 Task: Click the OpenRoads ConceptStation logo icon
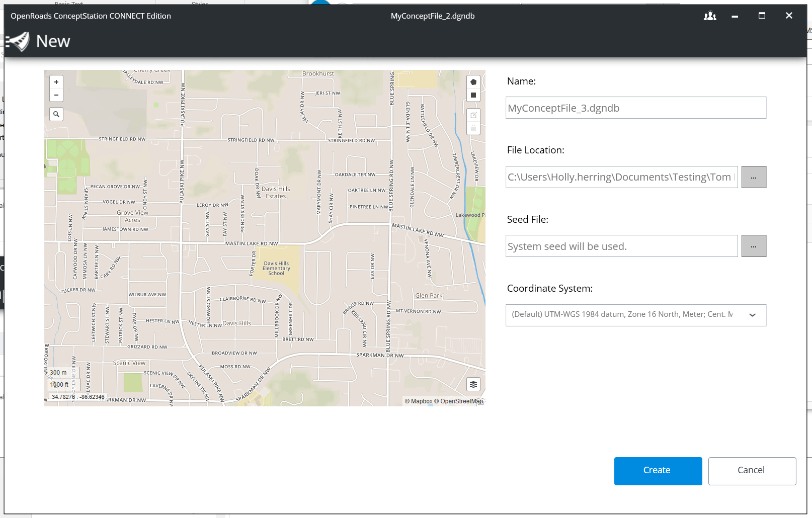pyautogui.click(x=18, y=41)
